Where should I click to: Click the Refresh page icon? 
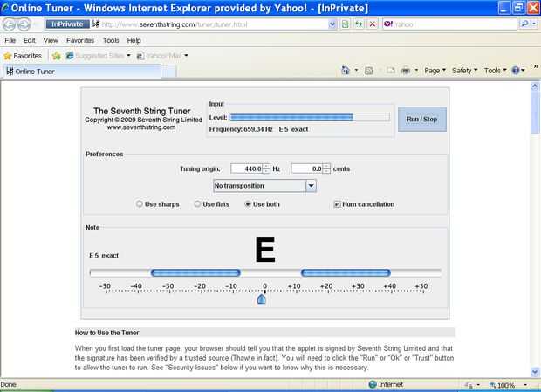tap(359, 24)
